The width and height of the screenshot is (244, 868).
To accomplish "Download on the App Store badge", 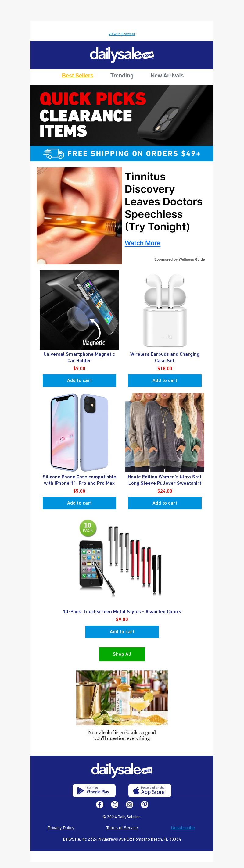I will point(150,791).
